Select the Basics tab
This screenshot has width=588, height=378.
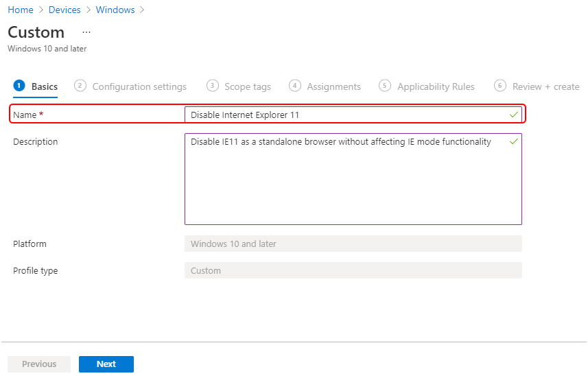click(x=36, y=86)
